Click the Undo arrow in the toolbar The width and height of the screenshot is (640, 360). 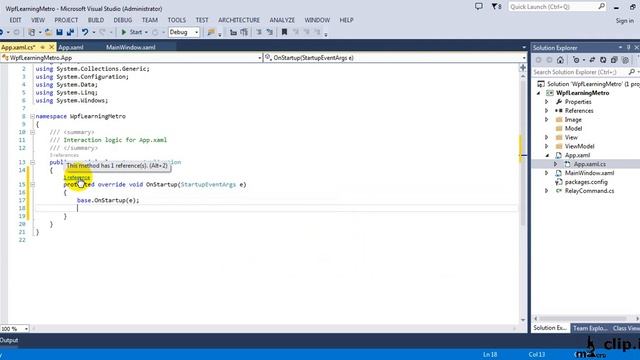pos(85,32)
